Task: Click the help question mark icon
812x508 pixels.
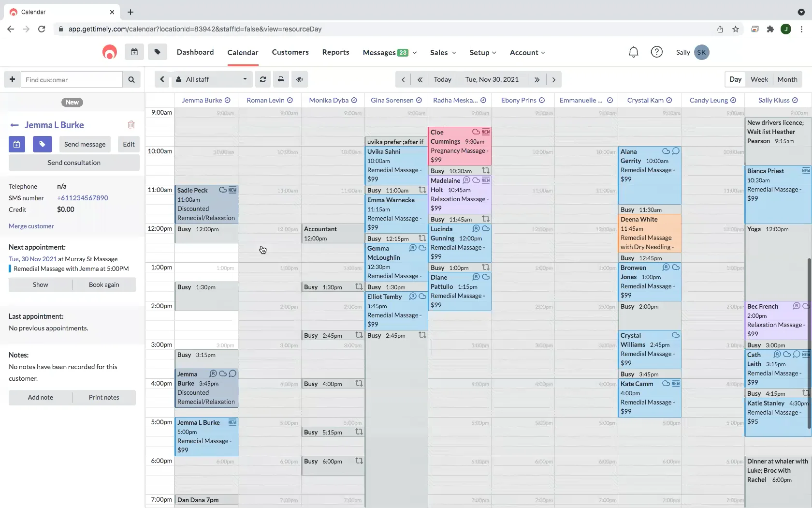Action: [x=656, y=52]
